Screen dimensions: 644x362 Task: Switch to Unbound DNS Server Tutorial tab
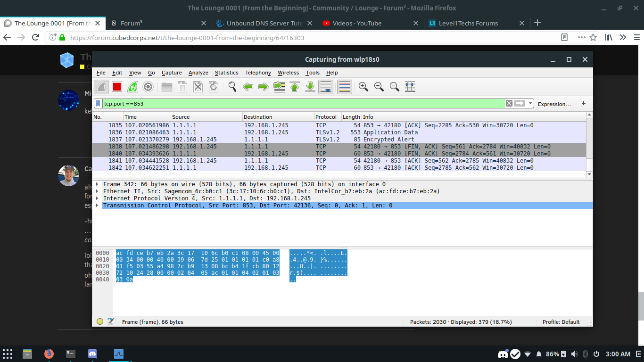tap(264, 23)
